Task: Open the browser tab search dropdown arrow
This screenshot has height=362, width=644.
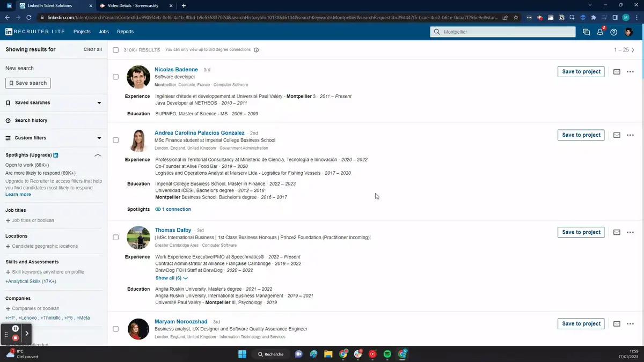Action: pos(590,5)
